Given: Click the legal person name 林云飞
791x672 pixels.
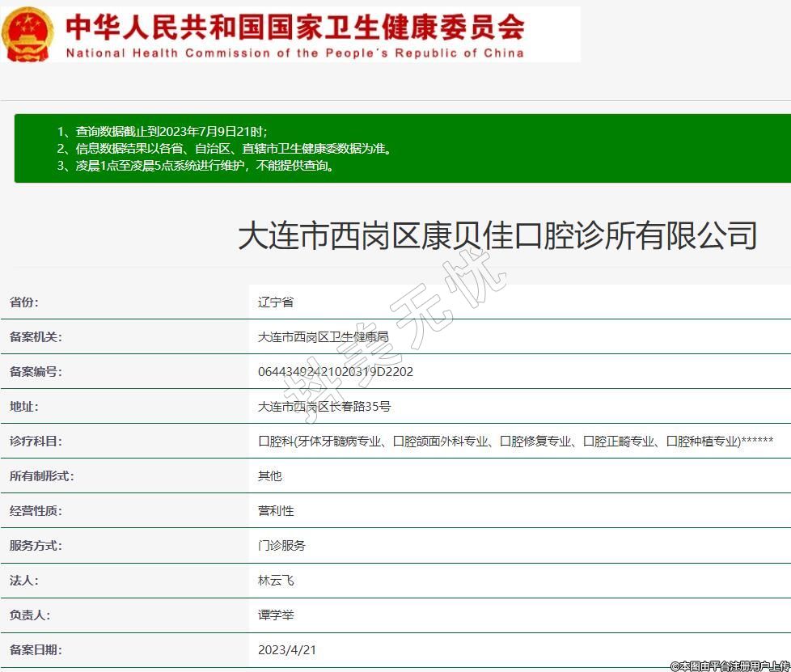Looking at the screenshot, I should [275, 581].
